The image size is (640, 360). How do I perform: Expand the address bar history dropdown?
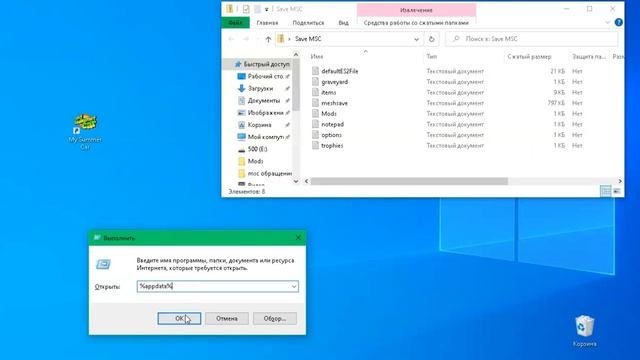(416, 39)
